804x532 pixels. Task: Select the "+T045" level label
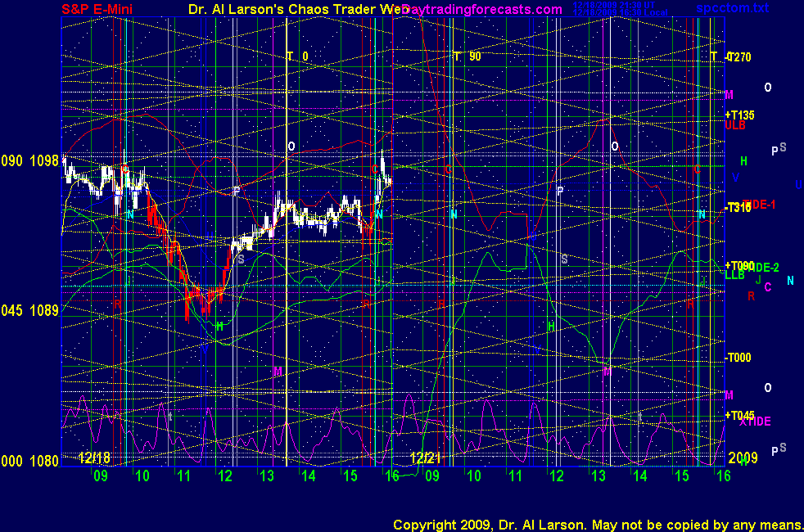point(739,415)
